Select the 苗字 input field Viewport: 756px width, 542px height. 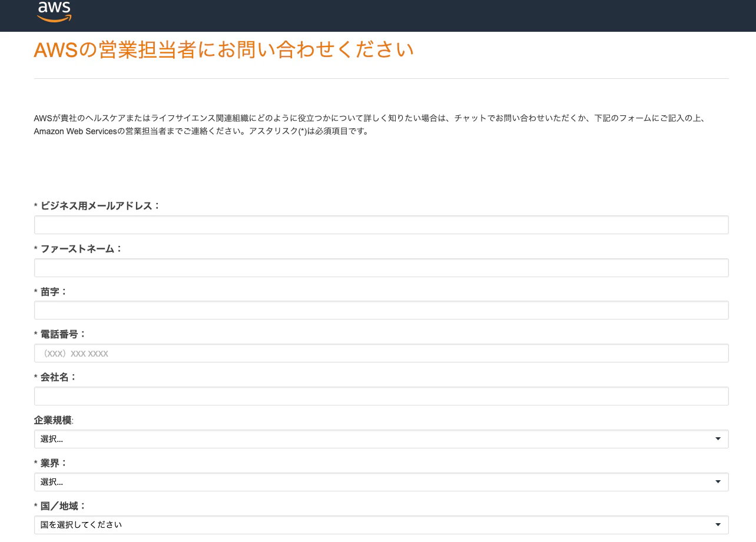point(382,310)
